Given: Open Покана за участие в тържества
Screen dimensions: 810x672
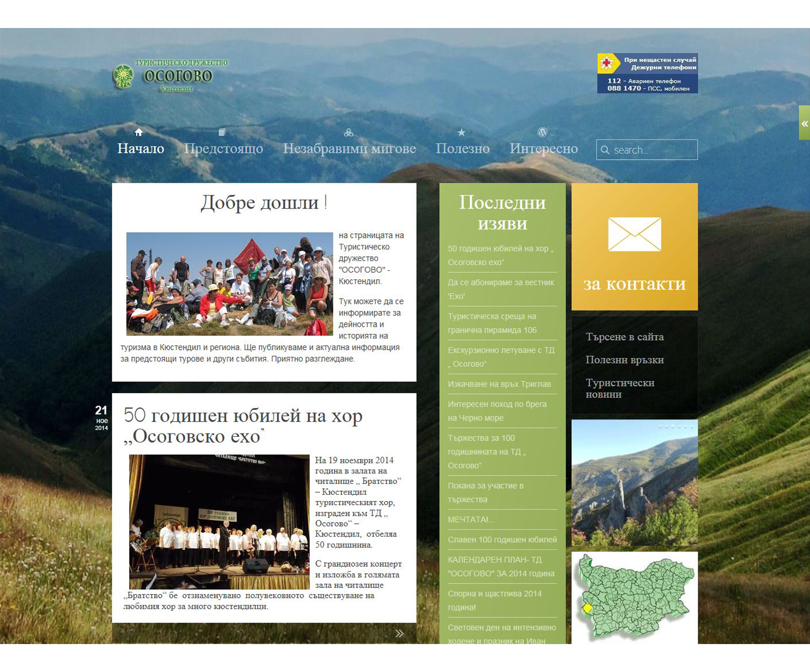Looking at the screenshot, I should tap(486, 493).
